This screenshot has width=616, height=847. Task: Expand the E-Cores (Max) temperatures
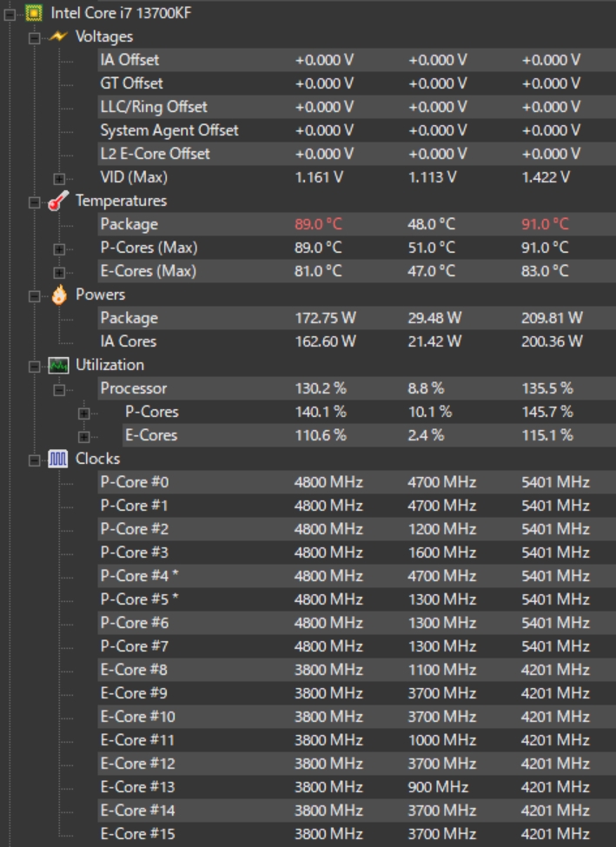[x=59, y=272]
